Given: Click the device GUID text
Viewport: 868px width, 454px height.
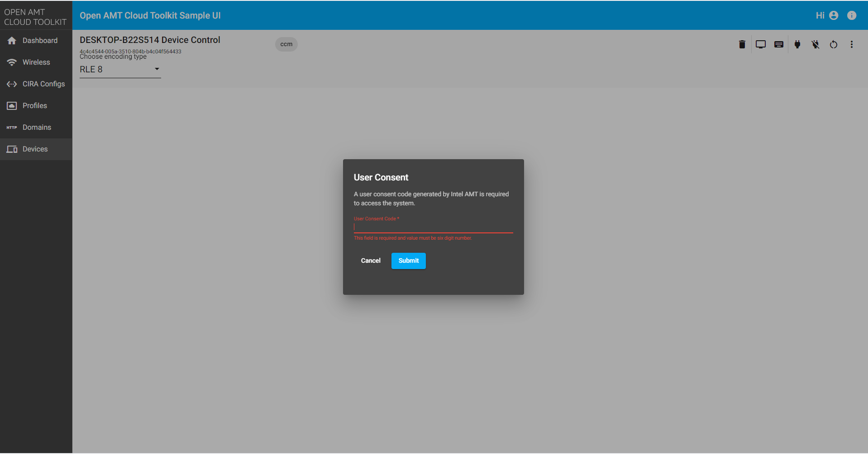Looking at the screenshot, I should pyautogui.click(x=130, y=51).
